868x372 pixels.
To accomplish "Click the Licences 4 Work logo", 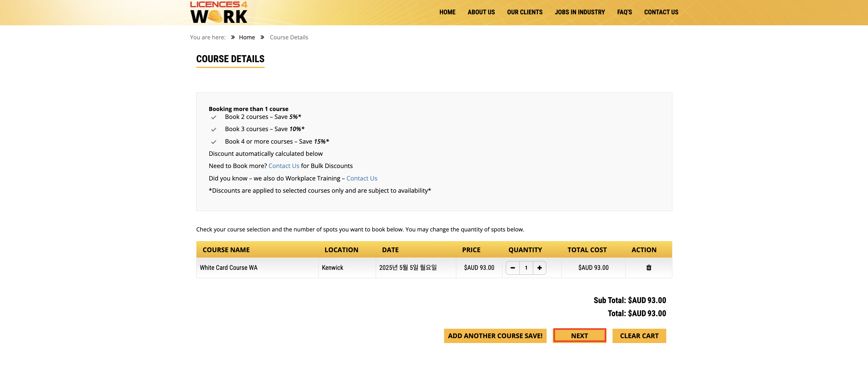I will point(218,13).
